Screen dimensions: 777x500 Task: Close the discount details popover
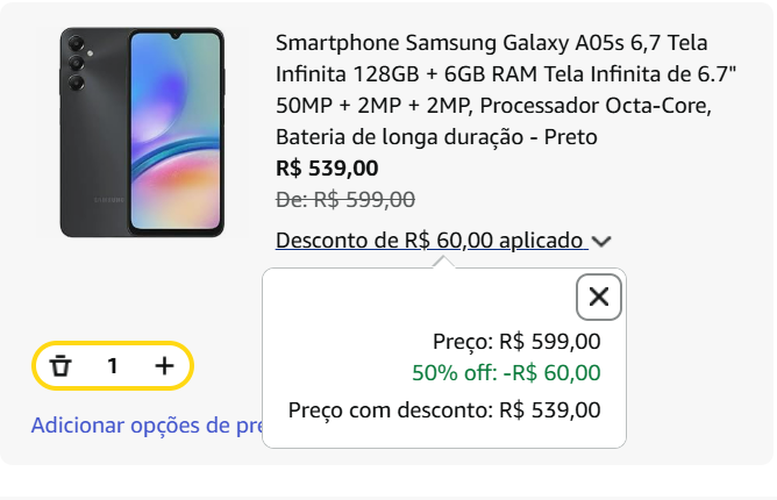(x=599, y=297)
